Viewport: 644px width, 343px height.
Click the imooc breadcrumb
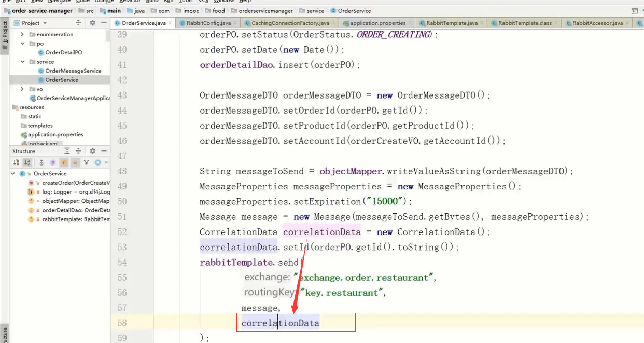187,10
